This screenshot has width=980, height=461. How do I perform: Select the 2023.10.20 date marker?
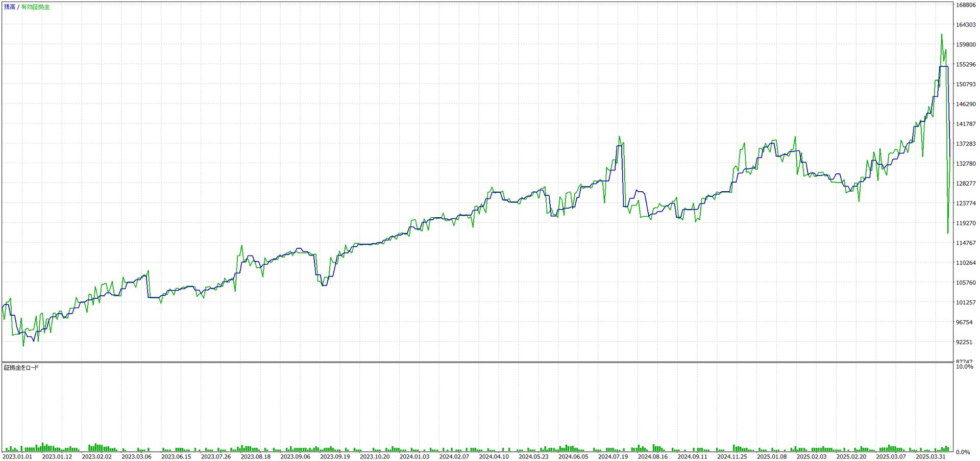(375, 456)
